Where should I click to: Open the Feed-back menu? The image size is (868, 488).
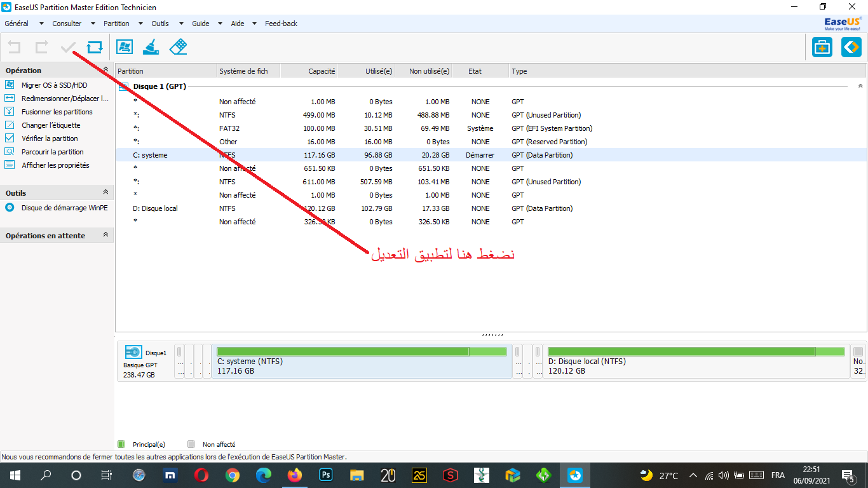(281, 24)
